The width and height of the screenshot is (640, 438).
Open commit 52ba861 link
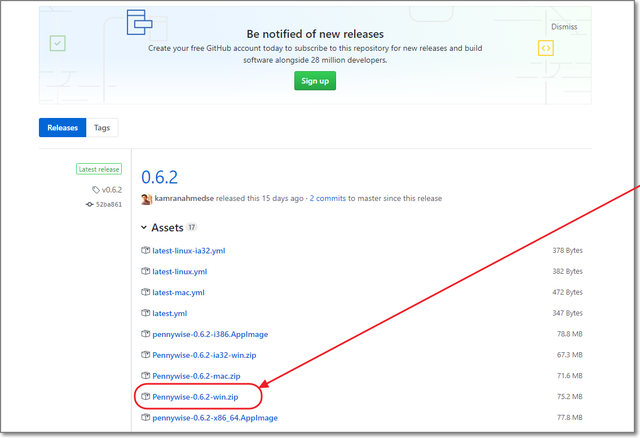[x=108, y=204]
